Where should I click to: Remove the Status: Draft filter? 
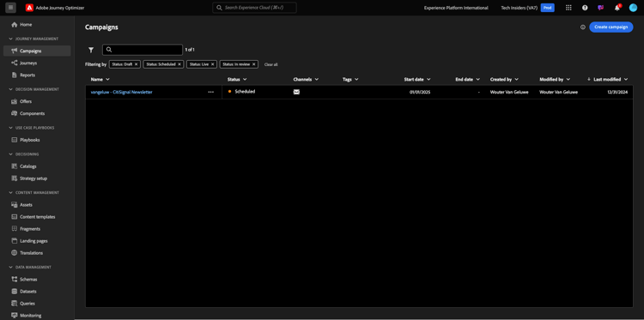[x=136, y=64]
